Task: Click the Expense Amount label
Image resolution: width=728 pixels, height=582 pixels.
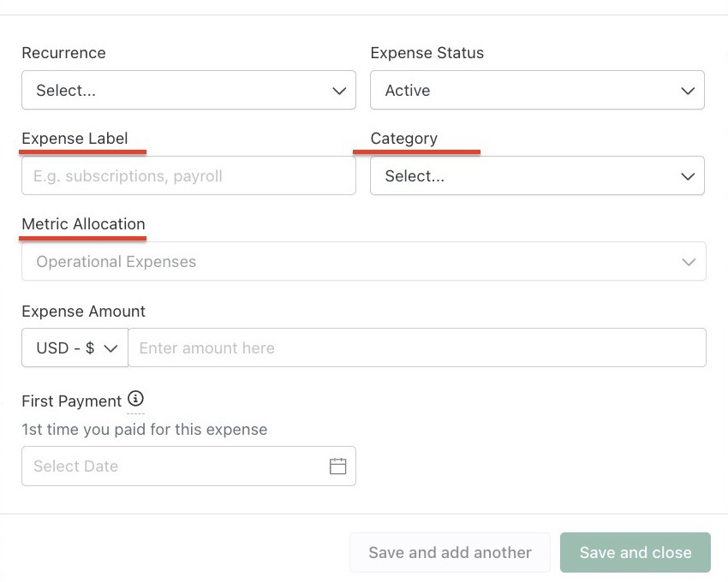Action: click(x=84, y=311)
